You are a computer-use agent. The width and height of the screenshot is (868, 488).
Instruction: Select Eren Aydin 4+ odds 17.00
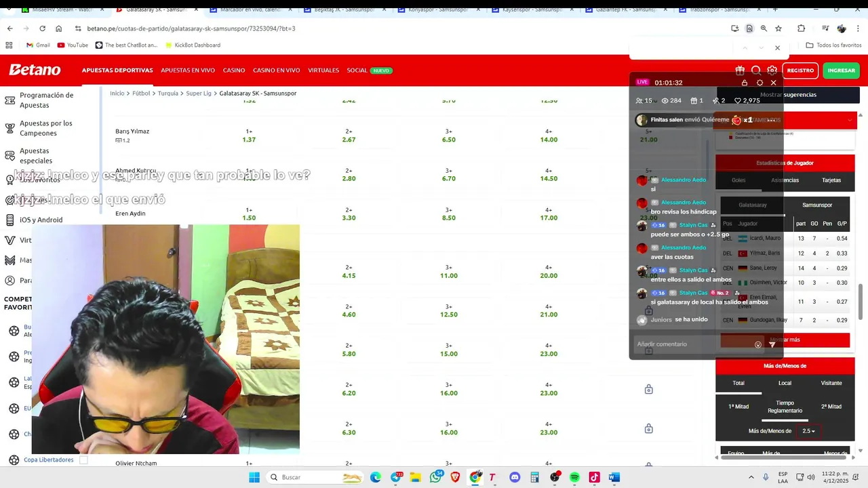(549, 214)
